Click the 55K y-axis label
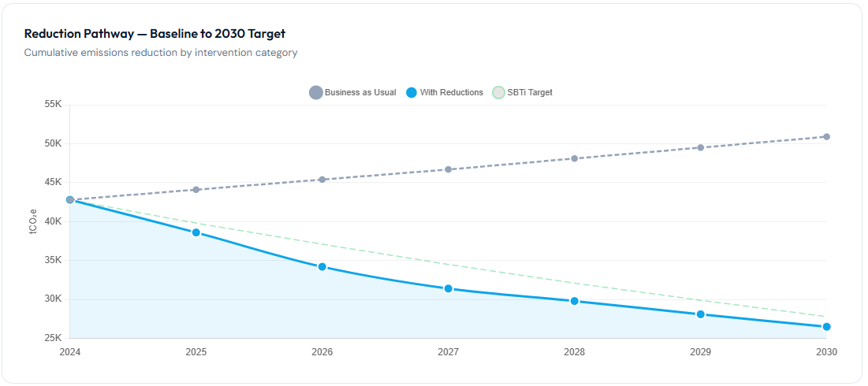868x386 pixels. pyautogui.click(x=53, y=105)
